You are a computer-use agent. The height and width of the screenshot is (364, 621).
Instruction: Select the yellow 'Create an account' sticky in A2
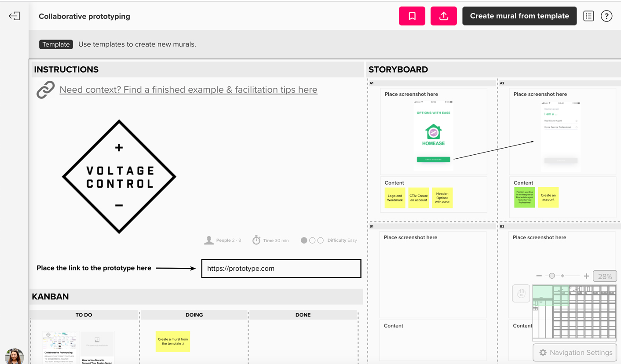coord(548,197)
